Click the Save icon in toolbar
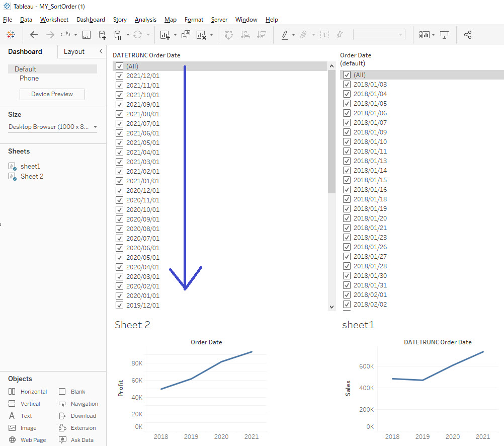Screen dimensions: 504x446 pyautogui.click(x=87, y=35)
